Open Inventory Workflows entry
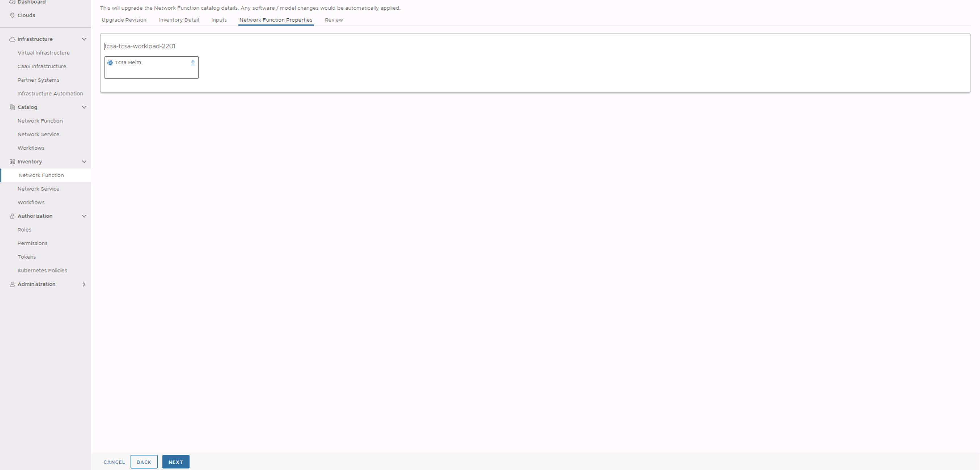The height and width of the screenshot is (470, 980). (31, 203)
